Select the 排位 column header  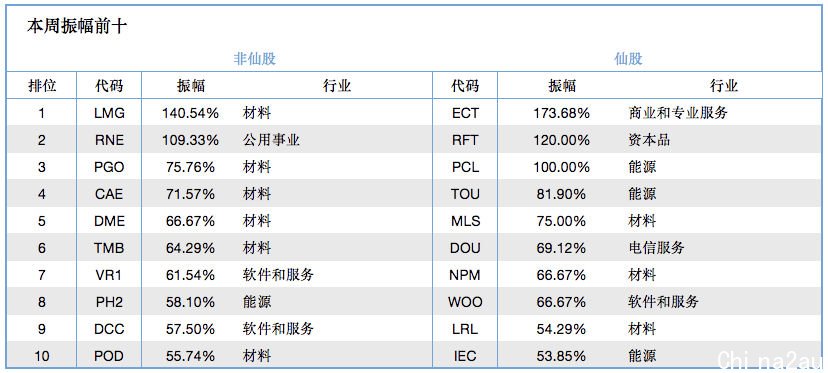[x=42, y=86]
